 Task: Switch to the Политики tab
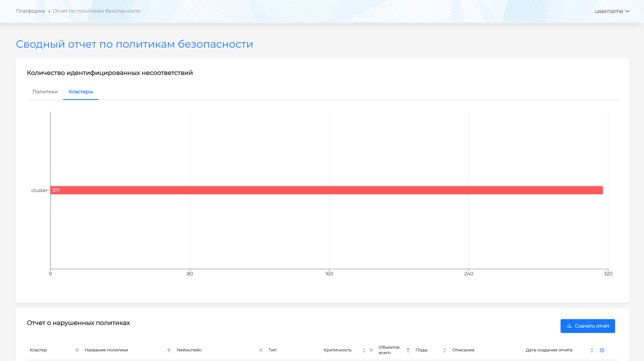[x=45, y=92]
